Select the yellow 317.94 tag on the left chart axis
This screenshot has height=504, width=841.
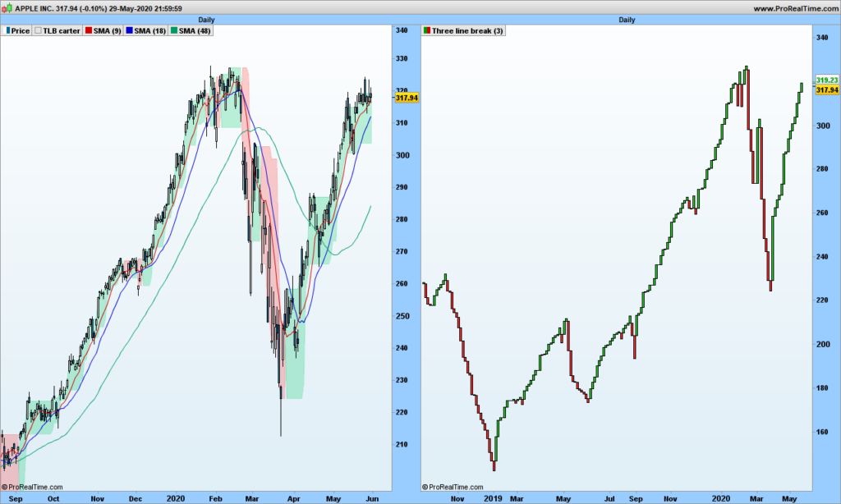pyautogui.click(x=407, y=98)
